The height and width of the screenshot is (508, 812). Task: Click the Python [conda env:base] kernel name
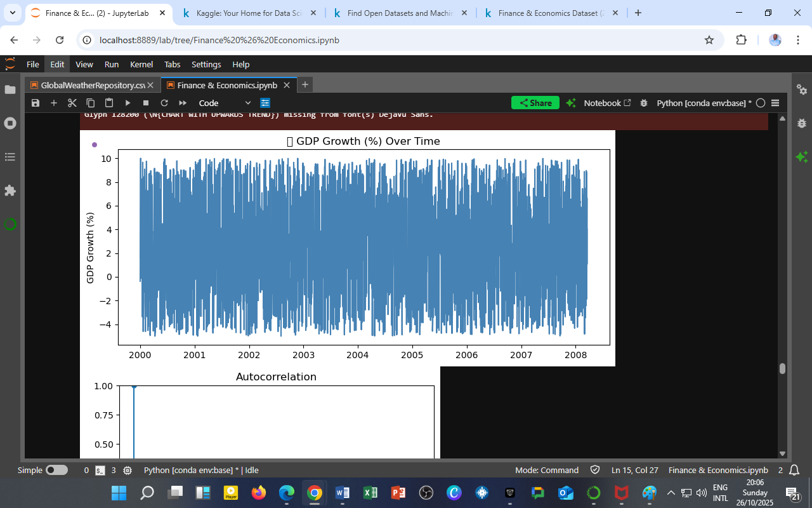704,103
